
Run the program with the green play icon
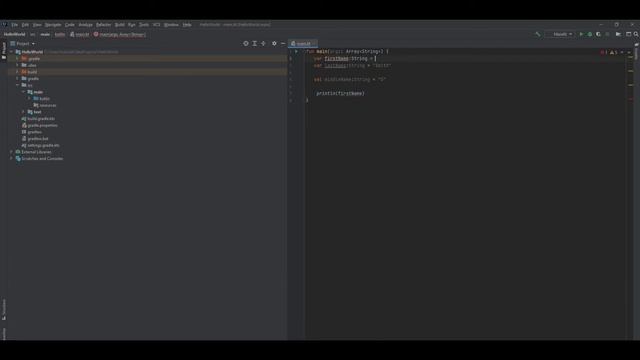(581, 34)
